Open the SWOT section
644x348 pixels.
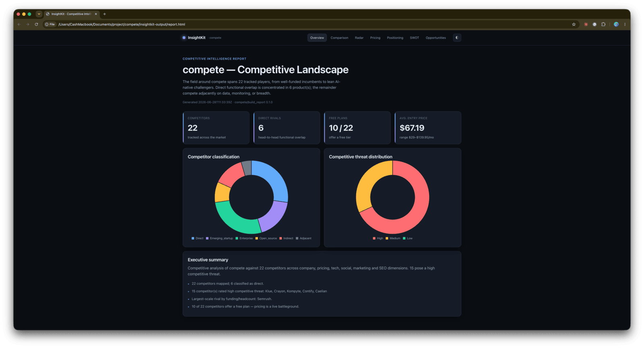point(415,38)
